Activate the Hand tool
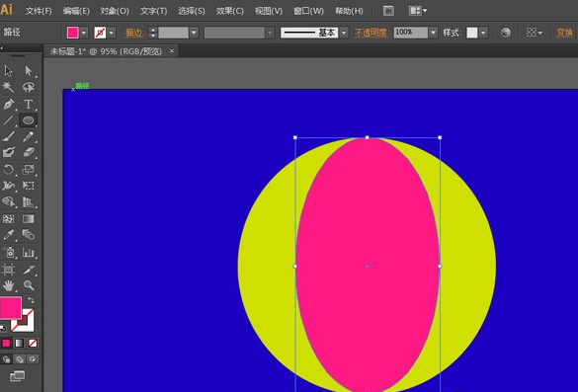This screenshot has height=392, width=578. [9, 285]
